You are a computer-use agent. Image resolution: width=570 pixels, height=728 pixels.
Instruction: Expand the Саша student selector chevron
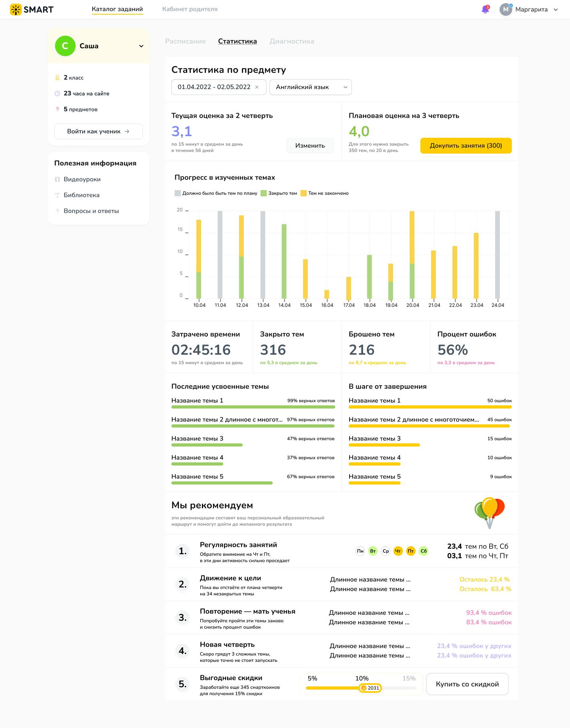tap(141, 46)
